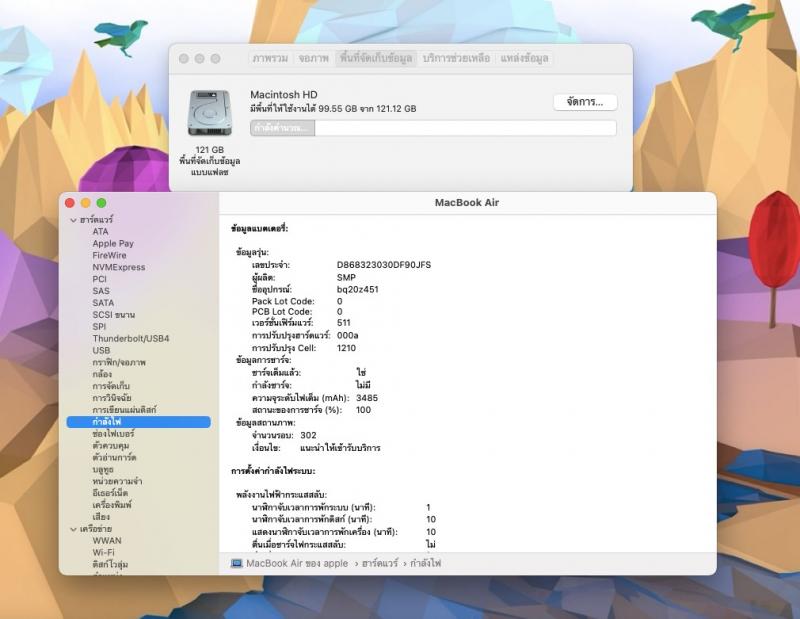This screenshot has width=800, height=619.
Task: Click กำลังไฟ in the bottom path bar
Action: (426, 563)
